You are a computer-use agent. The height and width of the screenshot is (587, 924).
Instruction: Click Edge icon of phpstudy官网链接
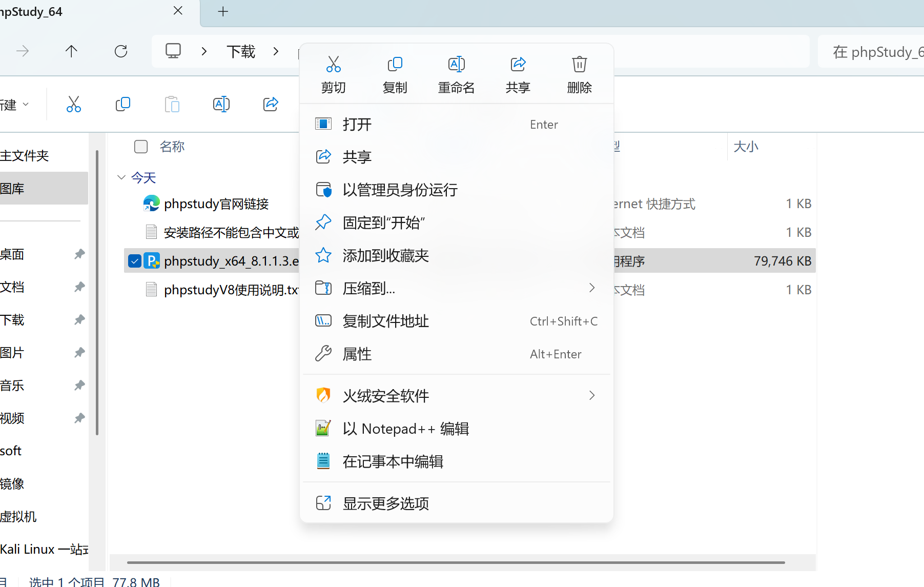pyautogui.click(x=152, y=204)
